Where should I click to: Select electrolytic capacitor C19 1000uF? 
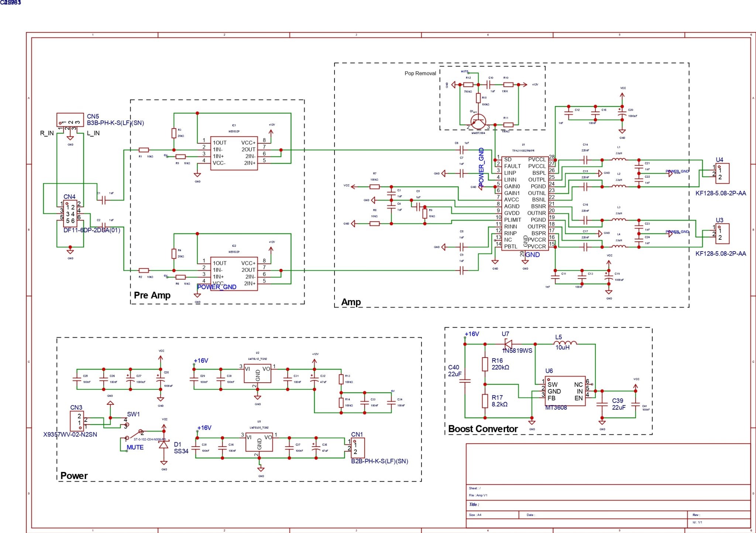(x=609, y=277)
